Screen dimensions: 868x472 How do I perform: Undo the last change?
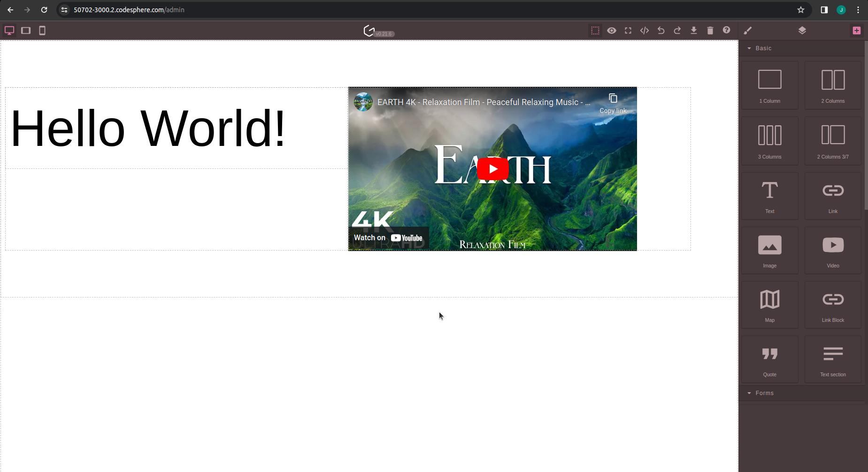click(661, 30)
